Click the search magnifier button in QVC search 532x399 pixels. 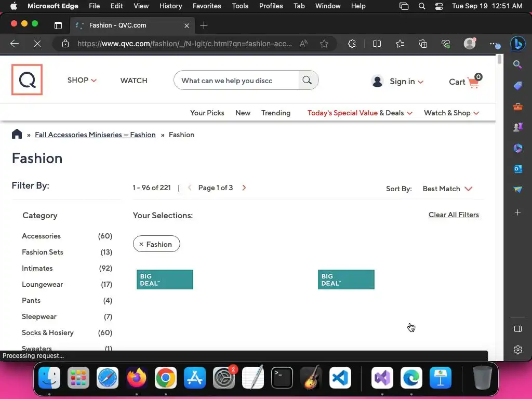307,80
